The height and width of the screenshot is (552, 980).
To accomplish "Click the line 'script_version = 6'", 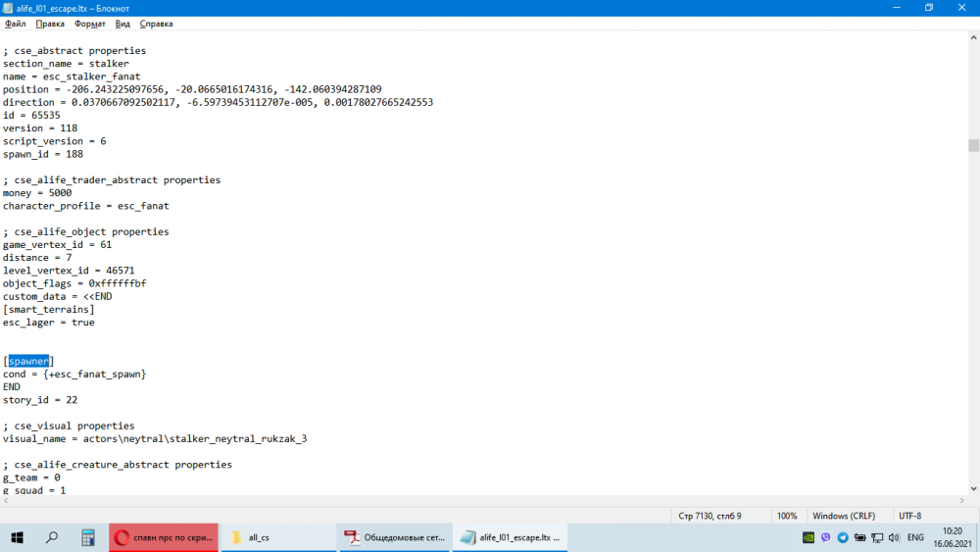I will (54, 141).
